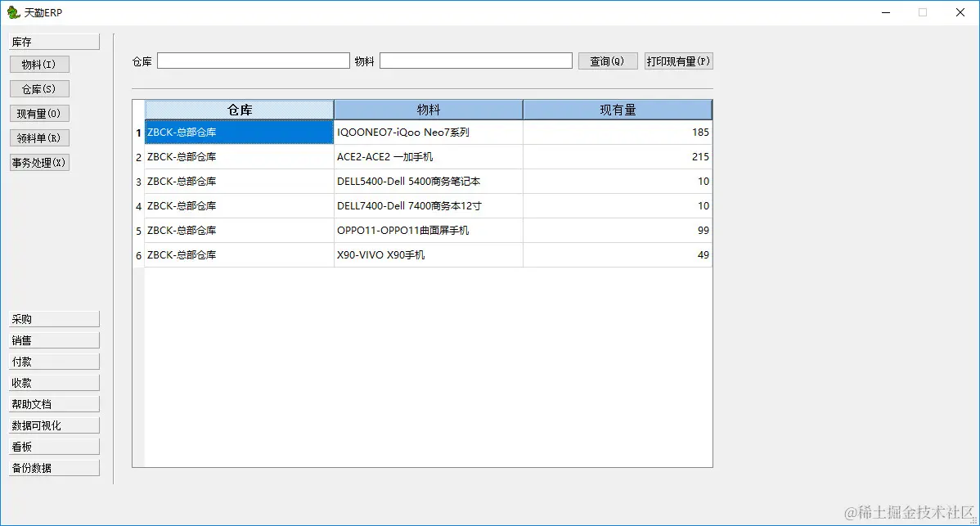Click the 仓库 search input field
The width and height of the screenshot is (980, 526).
(254, 60)
